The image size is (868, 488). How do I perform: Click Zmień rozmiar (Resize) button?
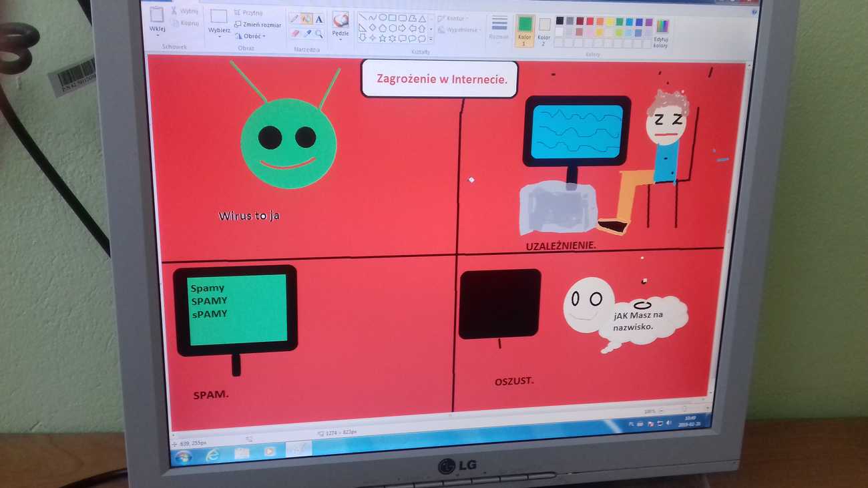click(x=258, y=25)
